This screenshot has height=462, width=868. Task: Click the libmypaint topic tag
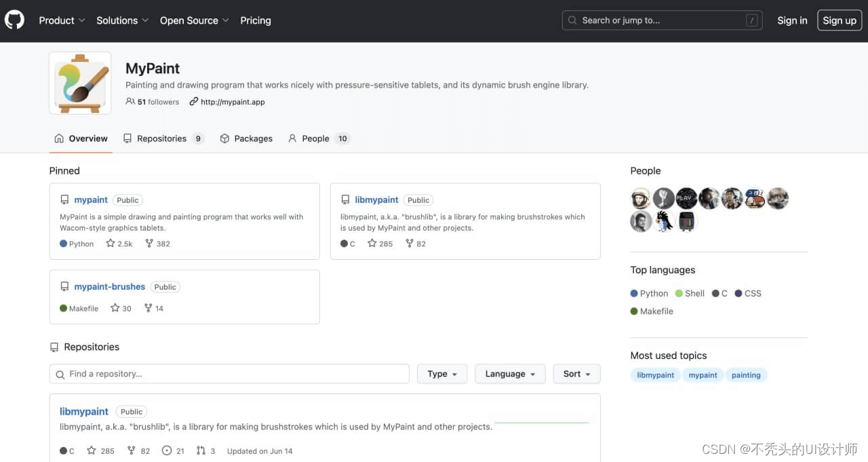coord(656,375)
